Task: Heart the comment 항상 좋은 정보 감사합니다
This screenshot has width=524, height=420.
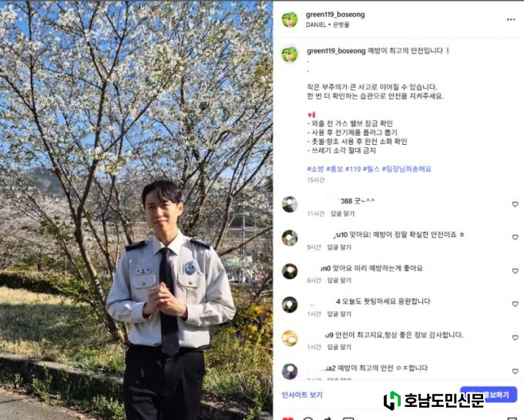Action: pyautogui.click(x=515, y=338)
